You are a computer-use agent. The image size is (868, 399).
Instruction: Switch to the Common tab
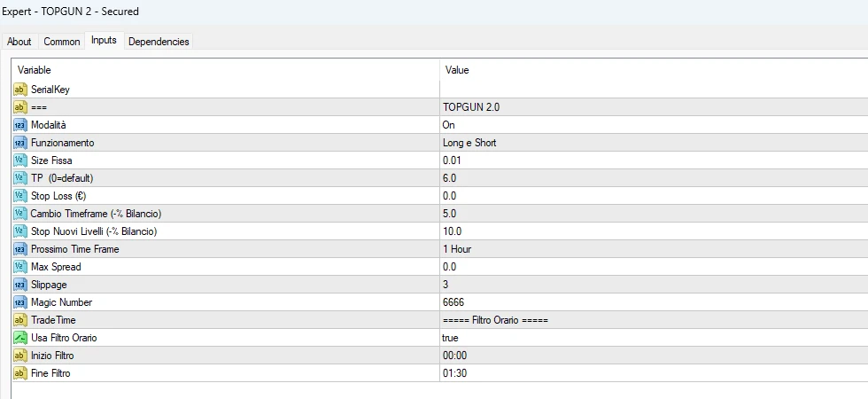pos(62,42)
